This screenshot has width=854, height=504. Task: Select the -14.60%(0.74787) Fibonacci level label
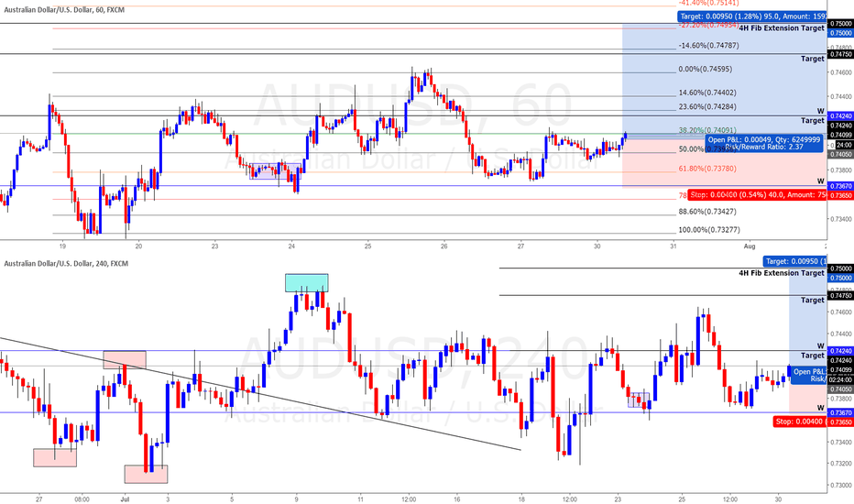tap(708, 46)
